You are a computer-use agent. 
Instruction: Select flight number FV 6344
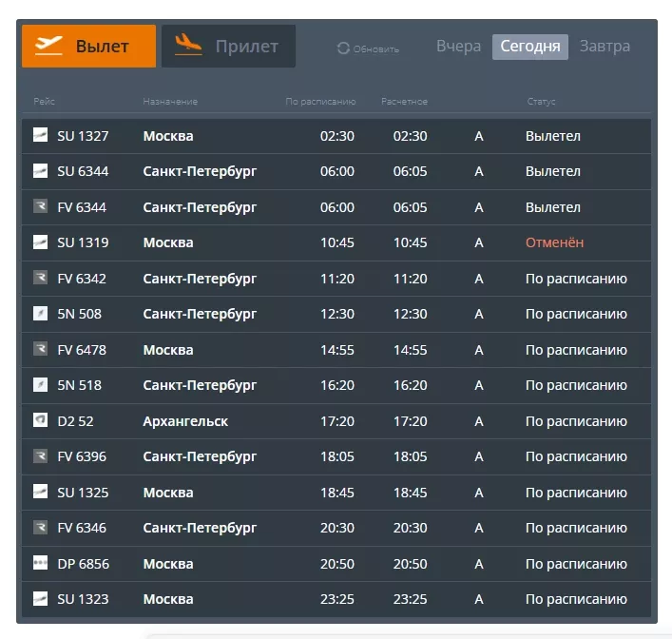tap(82, 207)
